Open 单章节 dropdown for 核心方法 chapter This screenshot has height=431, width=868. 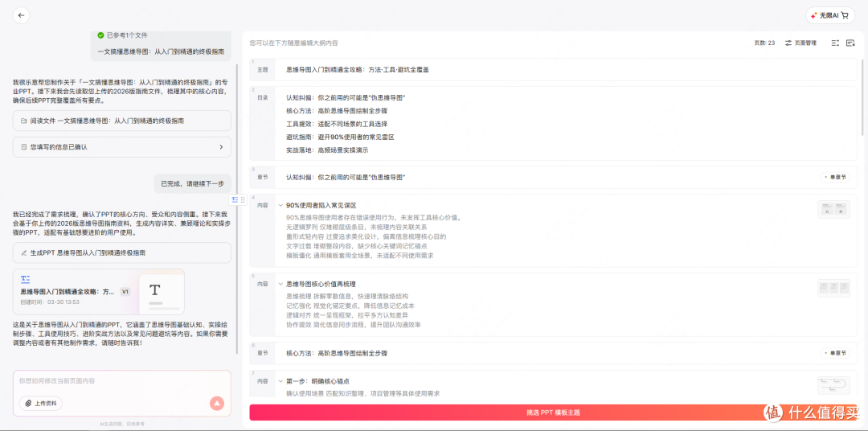(x=835, y=353)
